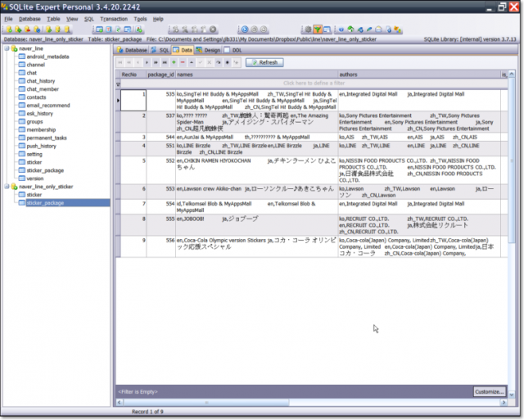This screenshot has height=420, width=524.
Task: Click the authors cell starting 'ko,Sony Pictures Entertainment'
Action: [419, 122]
